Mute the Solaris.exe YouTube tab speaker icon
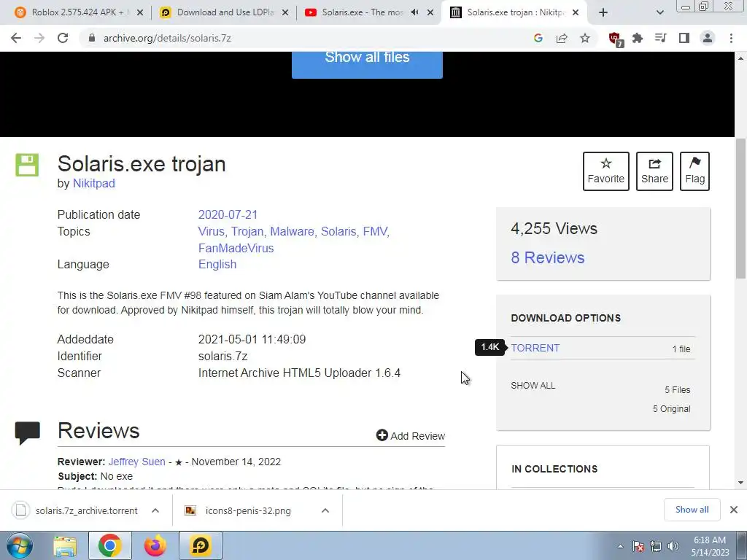This screenshot has height=560, width=747. (x=415, y=12)
